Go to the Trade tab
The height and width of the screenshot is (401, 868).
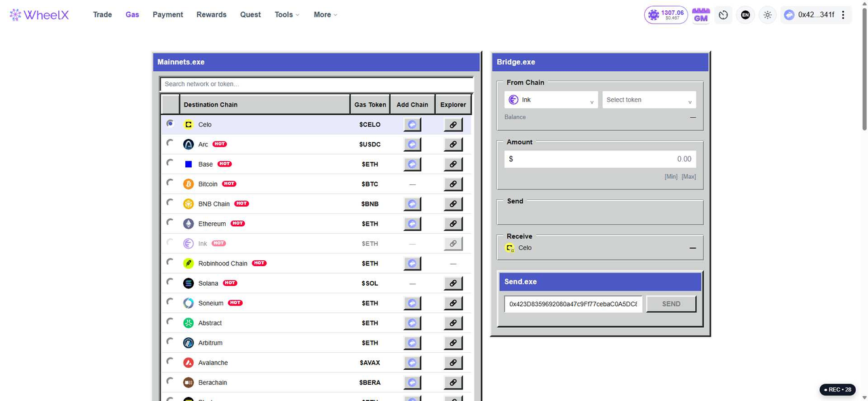(x=102, y=15)
